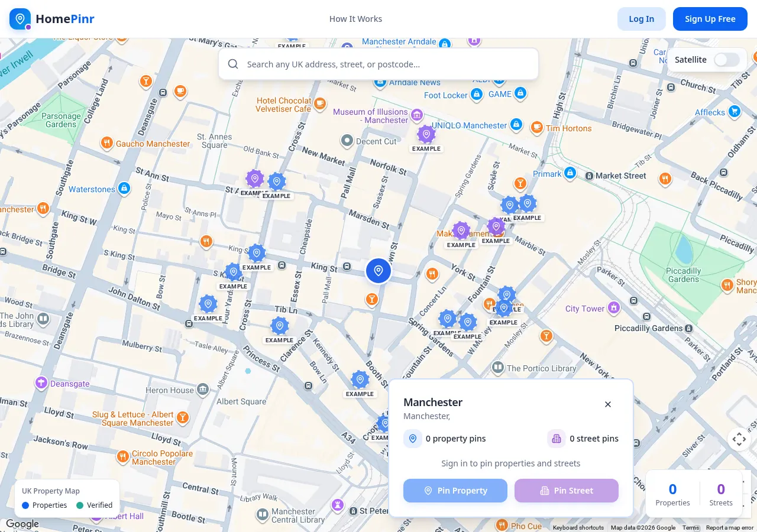Click the Properties legend blue dot
757x532 pixels.
pyautogui.click(x=25, y=505)
